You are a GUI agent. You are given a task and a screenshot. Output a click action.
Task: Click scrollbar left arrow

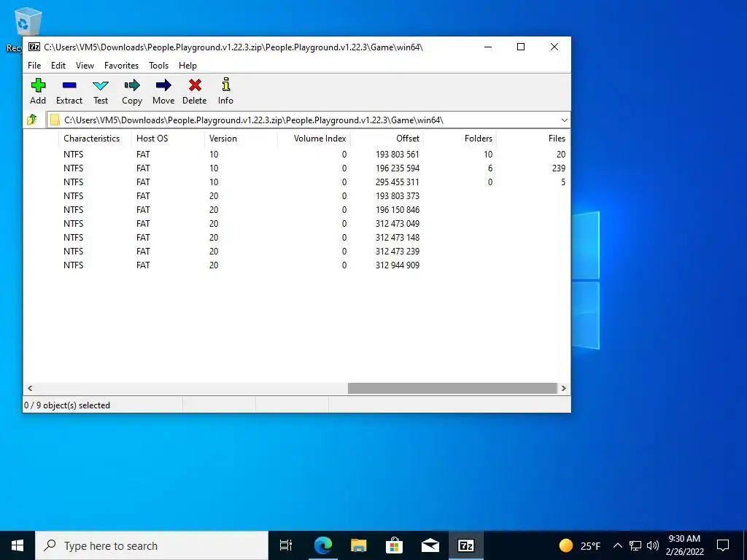[x=30, y=388]
